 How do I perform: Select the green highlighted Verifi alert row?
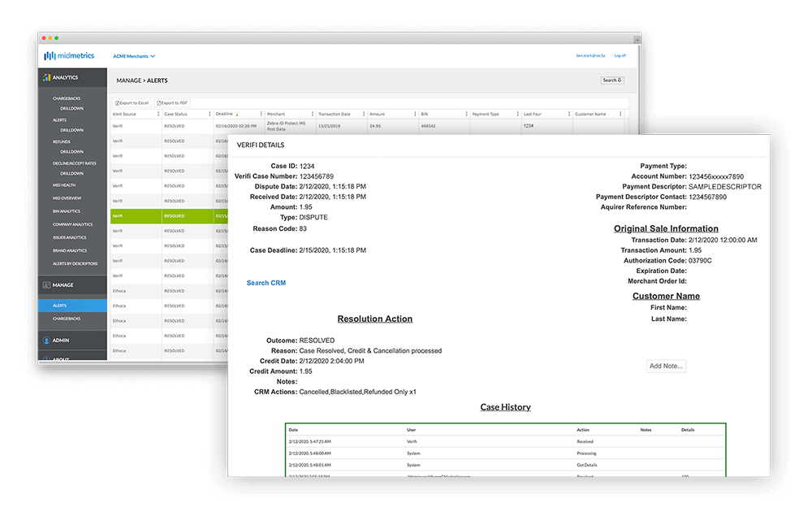pyautogui.click(x=162, y=215)
